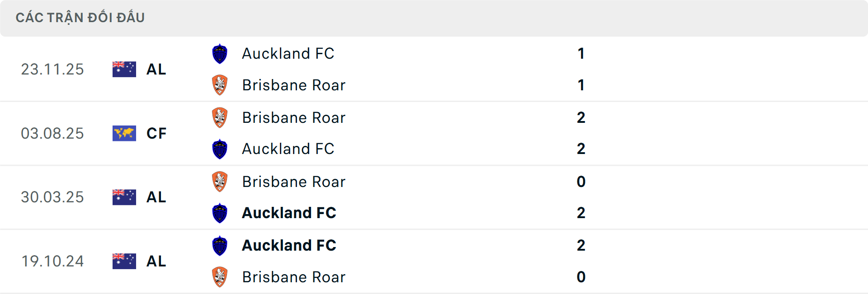
Task: Click the Brisbane Roar crest in the 23.11.25 match
Action: pos(220,85)
